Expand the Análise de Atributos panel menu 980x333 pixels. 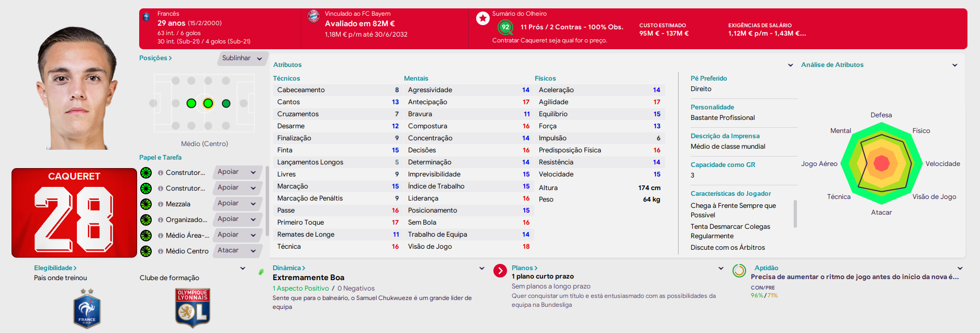pyautogui.click(x=955, y=65)
